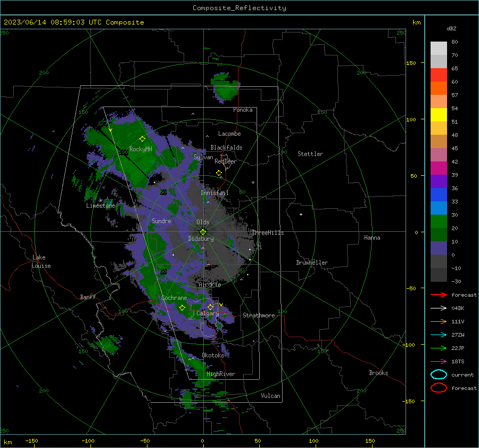
Task: Click the magenta 42 dBZ color swatch
Action: coord(439,168)
